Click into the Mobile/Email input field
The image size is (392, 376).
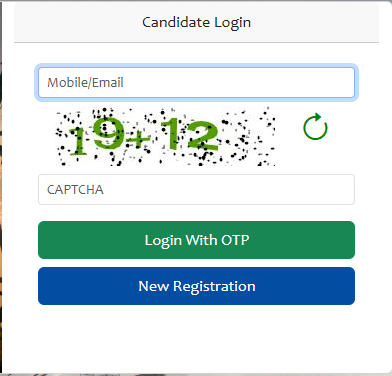click(196, 82)
